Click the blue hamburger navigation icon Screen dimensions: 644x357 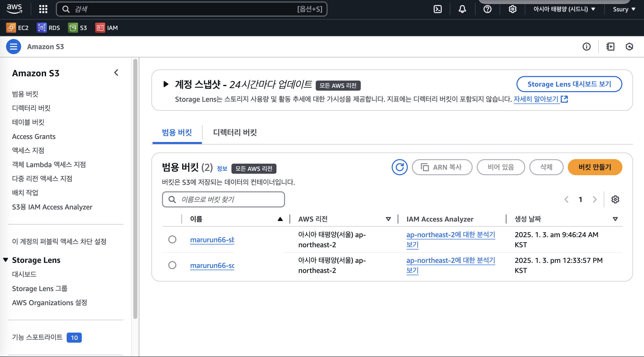click(x=14, y=47)
